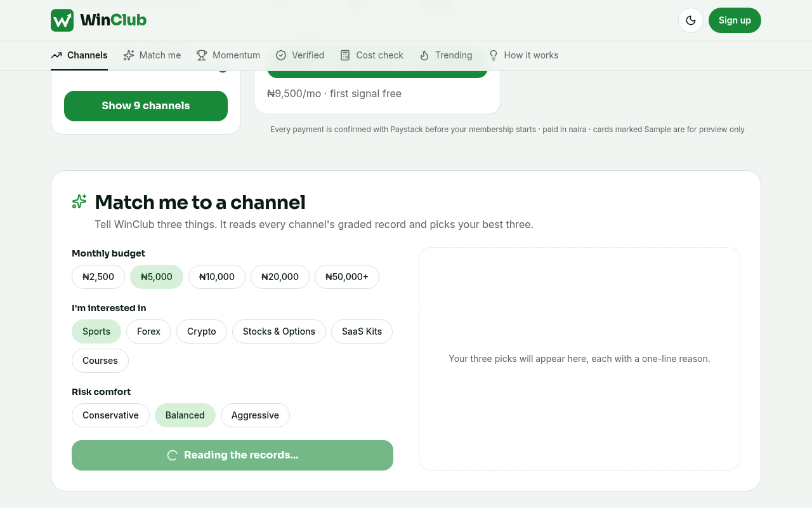
Task: Select the ₦50,000+ budget chip
Action: 347,277
